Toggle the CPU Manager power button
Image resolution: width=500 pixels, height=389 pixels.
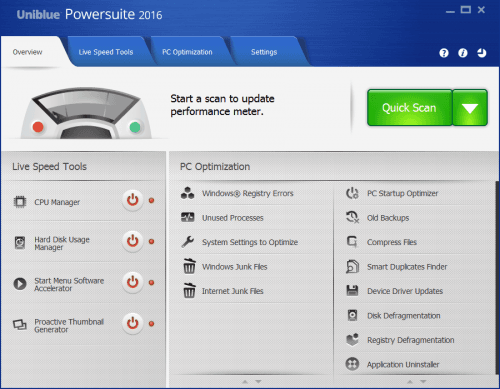[x=133, y=200]
